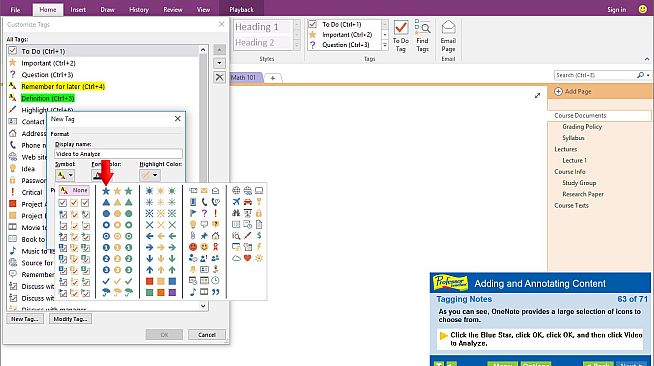This screenshot has width=654, height=366.
Task: Choose the purple question mark symbol
Action: pos(204,213)
